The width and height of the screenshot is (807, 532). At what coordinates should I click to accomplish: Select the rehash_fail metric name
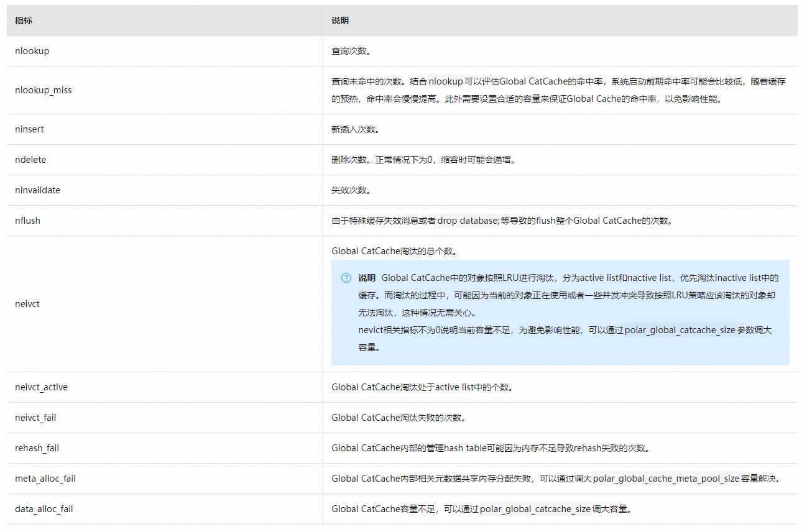[x=37, y=448]
